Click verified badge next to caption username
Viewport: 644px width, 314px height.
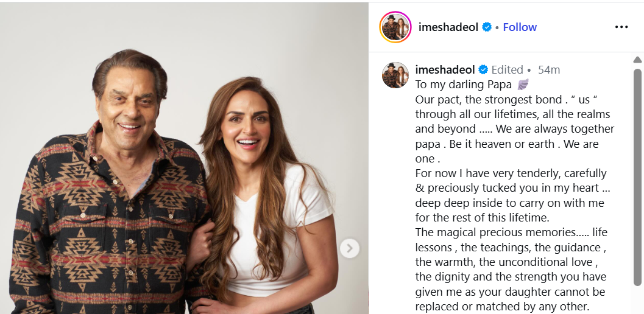483,70
